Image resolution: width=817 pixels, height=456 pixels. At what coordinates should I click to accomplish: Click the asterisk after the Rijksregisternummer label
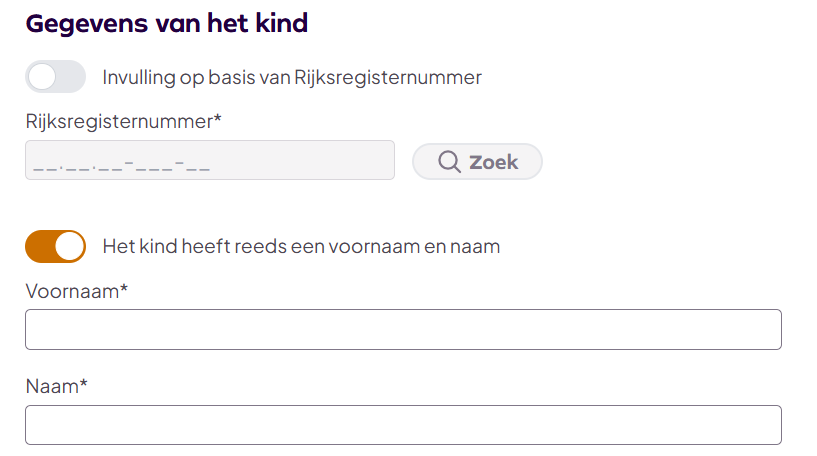coord(217,120)
